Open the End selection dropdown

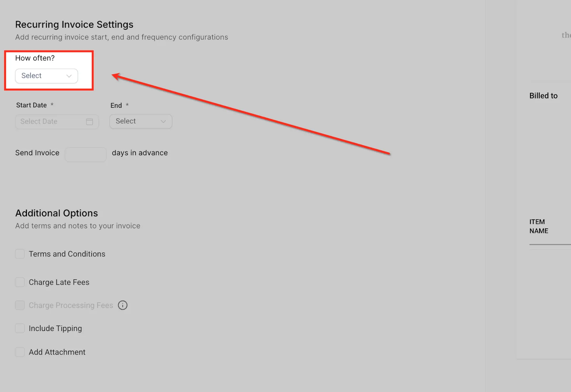(141, 121)
